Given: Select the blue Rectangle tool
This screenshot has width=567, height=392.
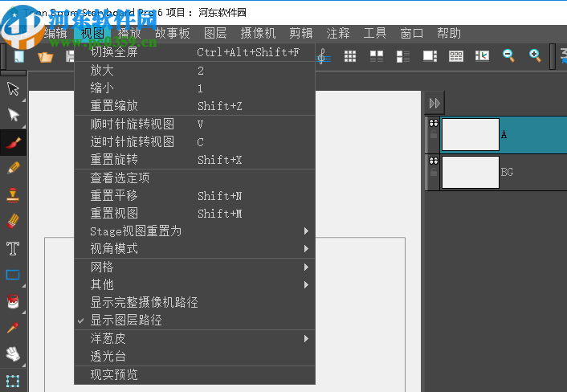Looking at the screenshot, I should [x=13, y=275].
